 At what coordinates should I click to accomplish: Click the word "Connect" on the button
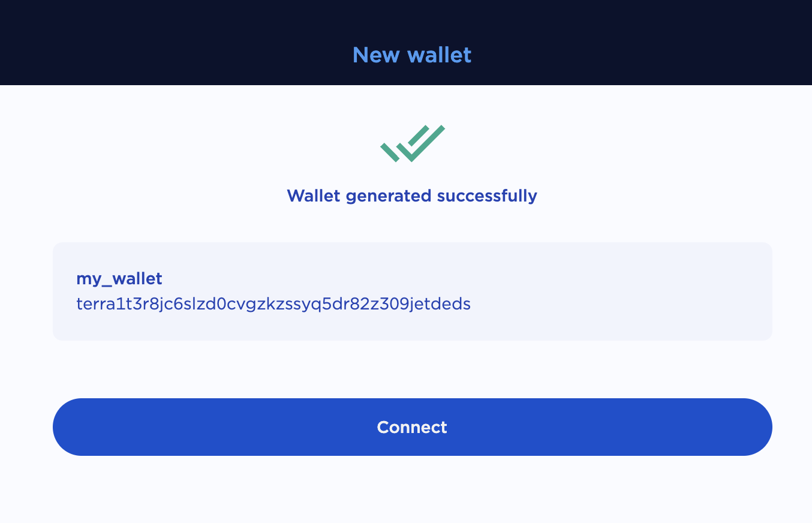(412, 427)
